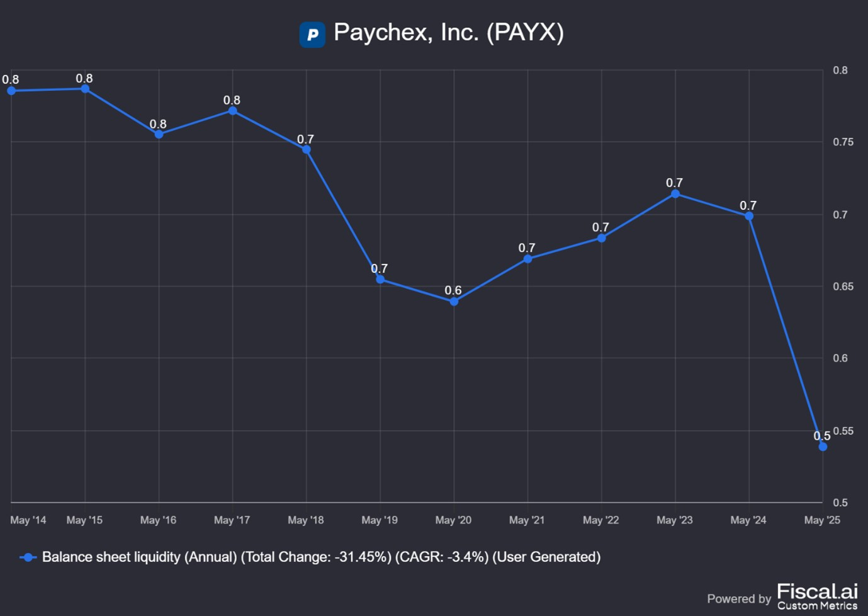Screen dimensions: 868x616
Task: Click the May '23 x-axis label
Action: click(x=675, y=520)
